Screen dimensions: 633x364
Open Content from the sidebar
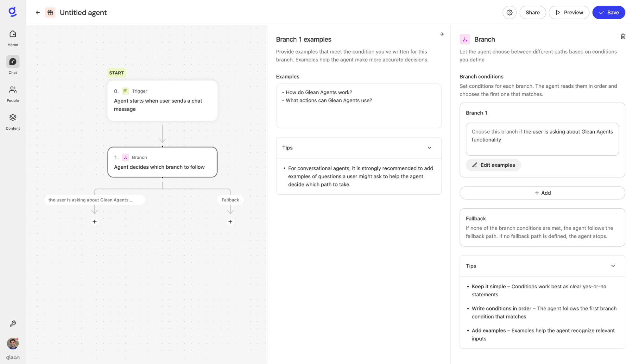point(13,122)
